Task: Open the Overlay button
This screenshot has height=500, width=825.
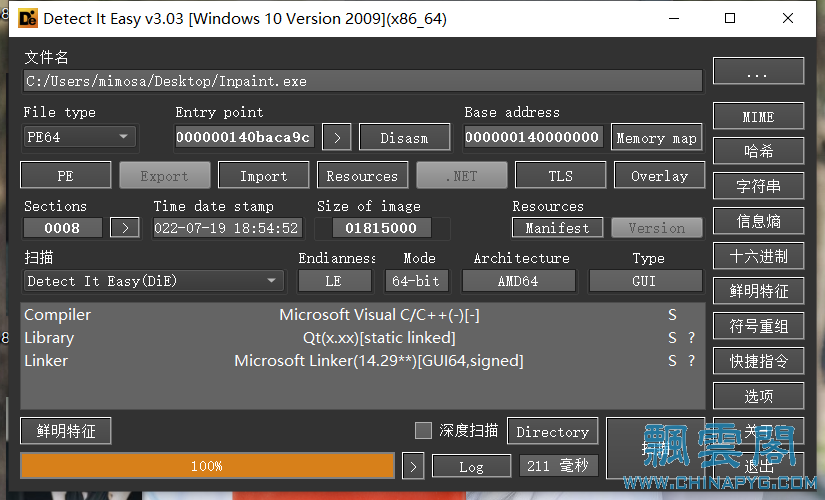Action: tap(659, 175)
